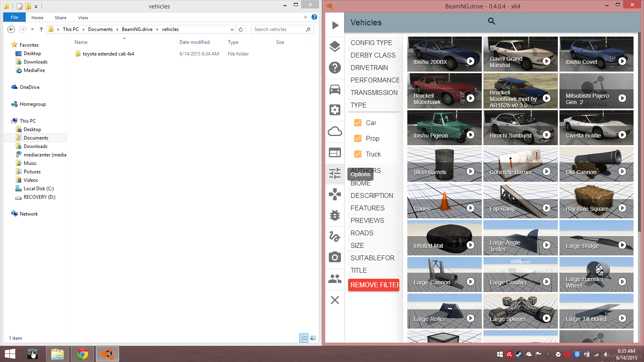The height and width of the screenshot is (362, 644).
Task: Click the play icon in BeamNG sidebar
Action: 335,25
